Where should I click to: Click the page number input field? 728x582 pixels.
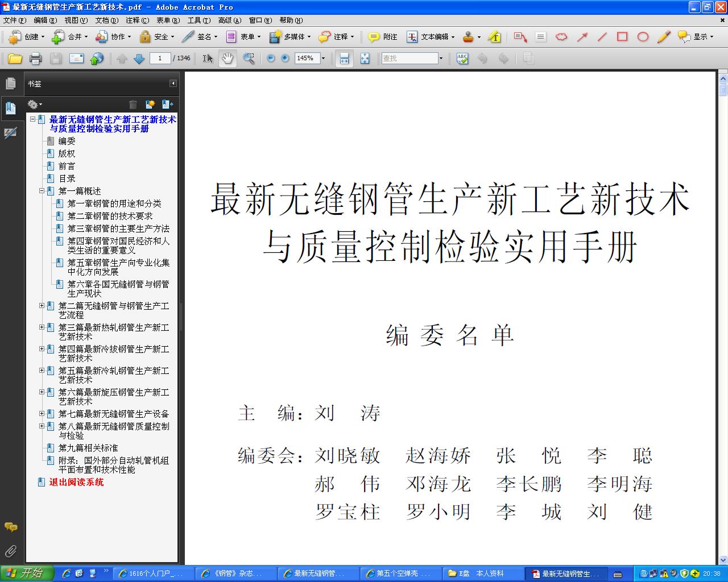pyautogui.click(x=160, y=59)
